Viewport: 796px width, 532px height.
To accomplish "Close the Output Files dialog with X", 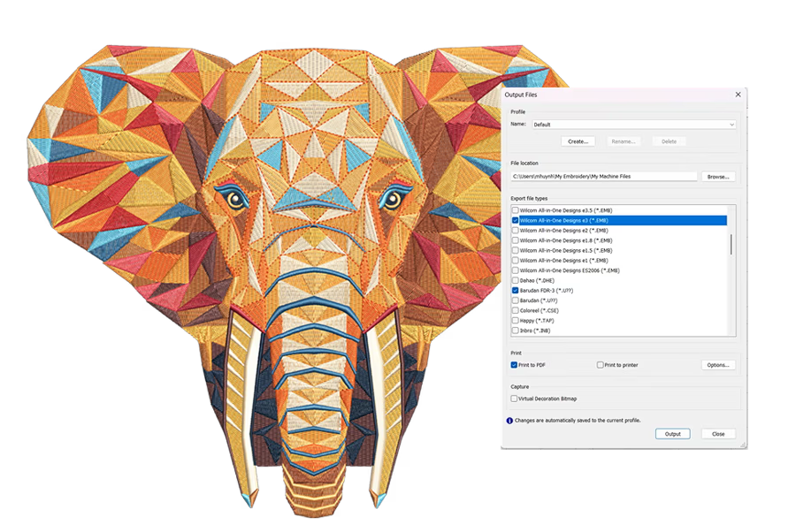I will (738, 94).
